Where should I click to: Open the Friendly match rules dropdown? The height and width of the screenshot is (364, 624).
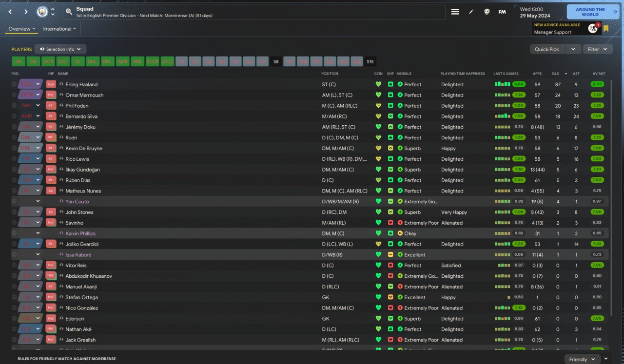click(x=583, y=359)
